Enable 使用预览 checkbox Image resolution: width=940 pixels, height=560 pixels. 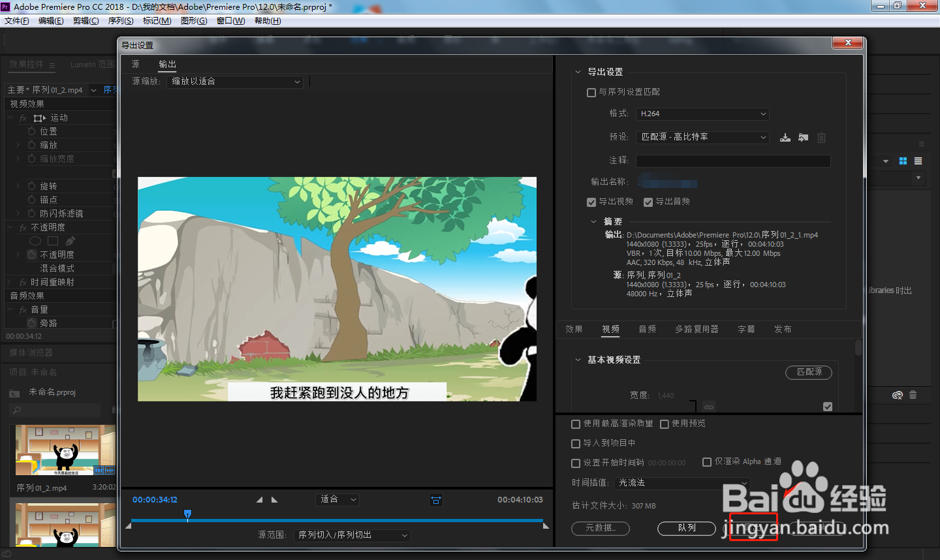(x=665, y=424)
